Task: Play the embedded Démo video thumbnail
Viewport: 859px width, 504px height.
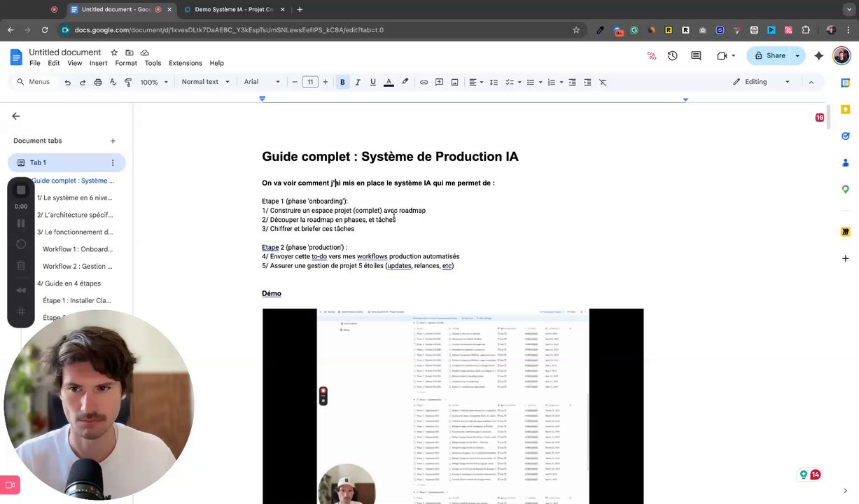Action: tap(453, 406)
